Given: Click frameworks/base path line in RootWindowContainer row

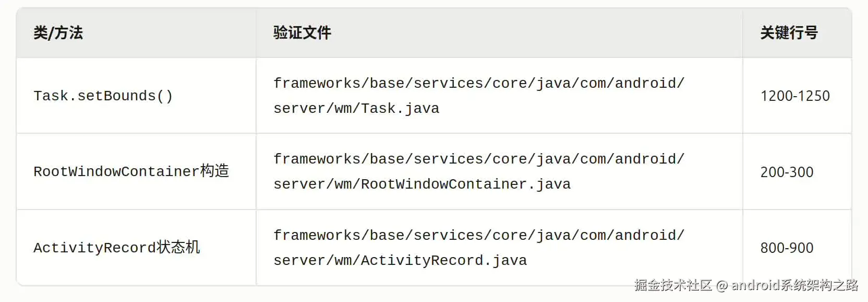Looking at the screenshot, I should coord(478,159).
